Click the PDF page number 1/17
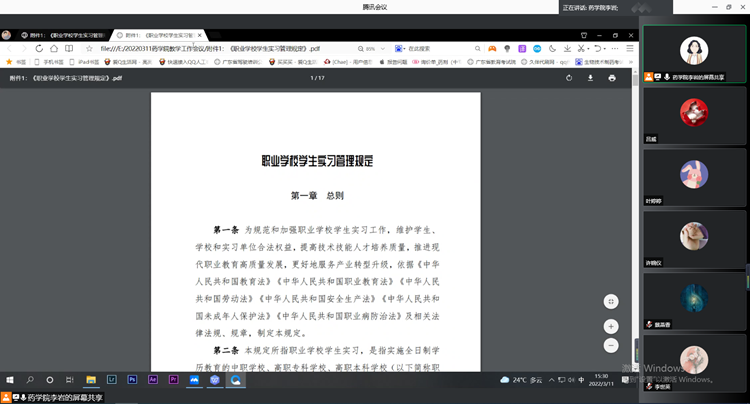The height and width of the screenshot is (404, 750). click(x=317, y=78)
